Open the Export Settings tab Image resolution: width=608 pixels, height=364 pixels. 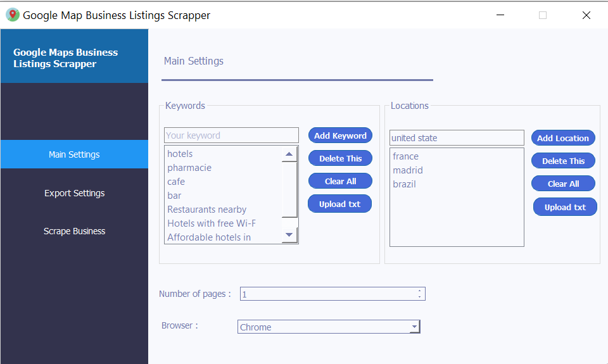[x=74, y=193]
